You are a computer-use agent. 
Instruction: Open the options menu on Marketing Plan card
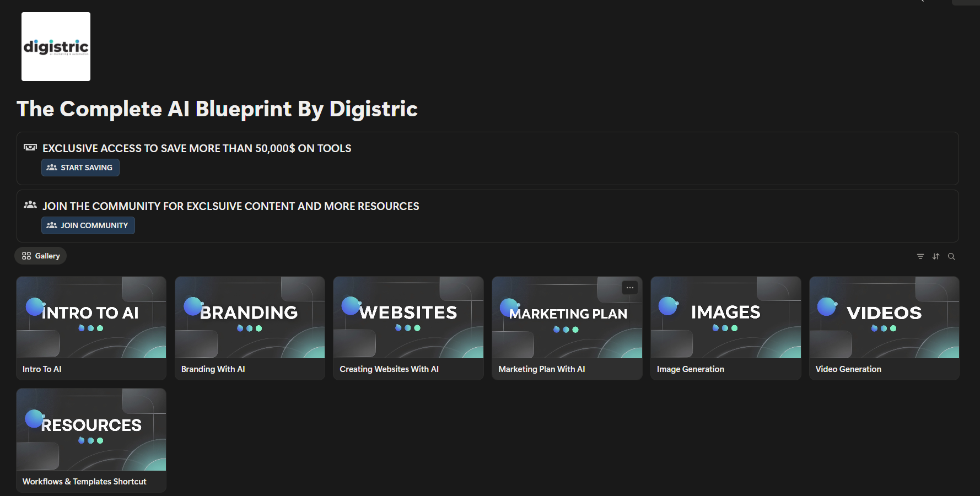point(629,288)
